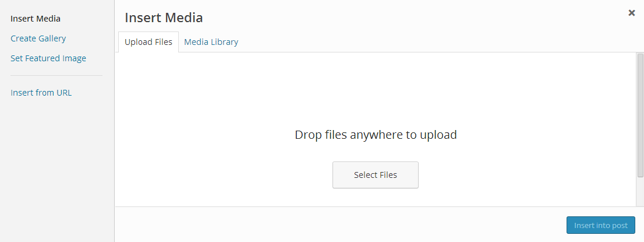Click the empty upload area left of Select Files
The width and height of the screenshot is (644, 242).
[x=221, y=175]
